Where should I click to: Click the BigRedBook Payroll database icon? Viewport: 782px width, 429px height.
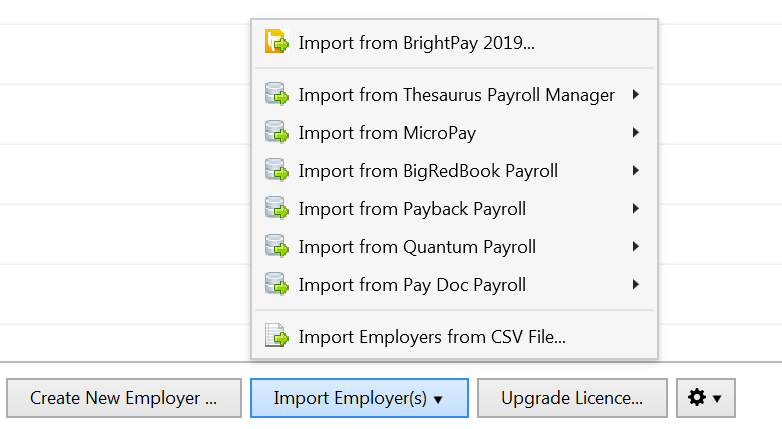click(277, 170)
